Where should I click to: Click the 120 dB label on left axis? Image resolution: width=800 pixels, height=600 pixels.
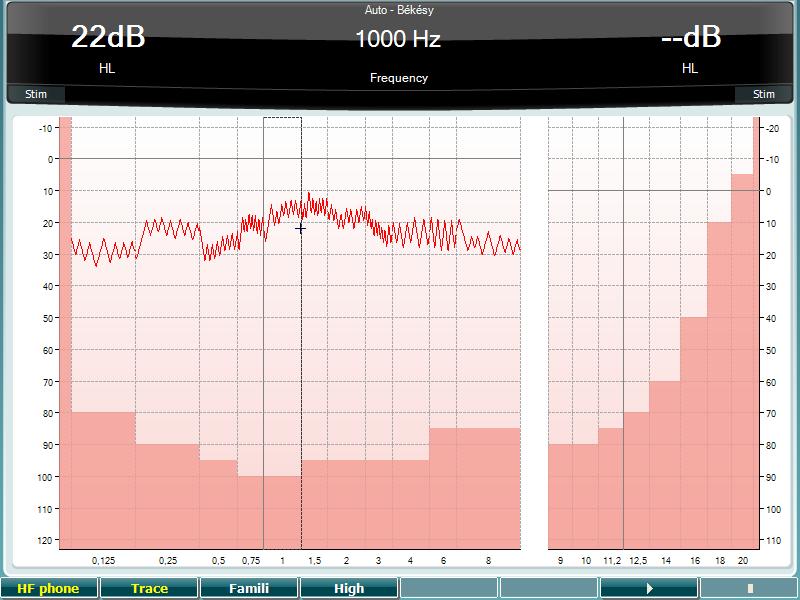(45, 540)
